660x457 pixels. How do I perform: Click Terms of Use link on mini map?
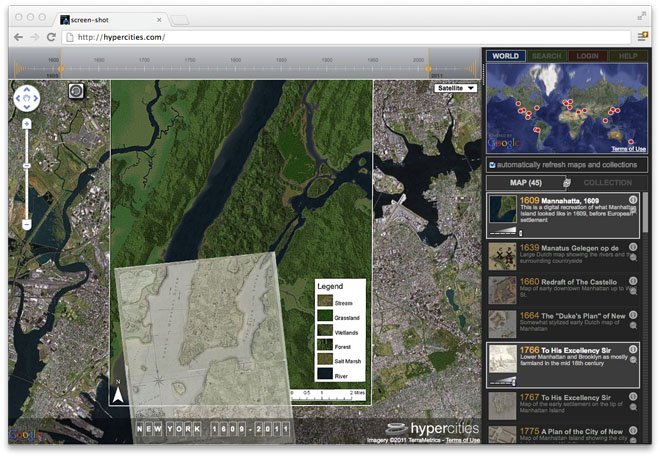click(x=628, y=148)
